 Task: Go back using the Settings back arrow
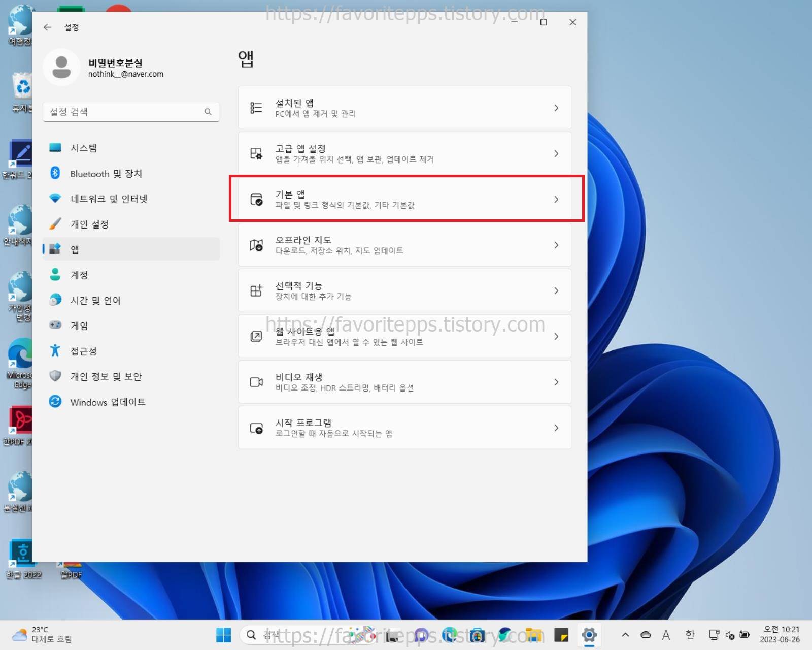[x=48, y=27]
